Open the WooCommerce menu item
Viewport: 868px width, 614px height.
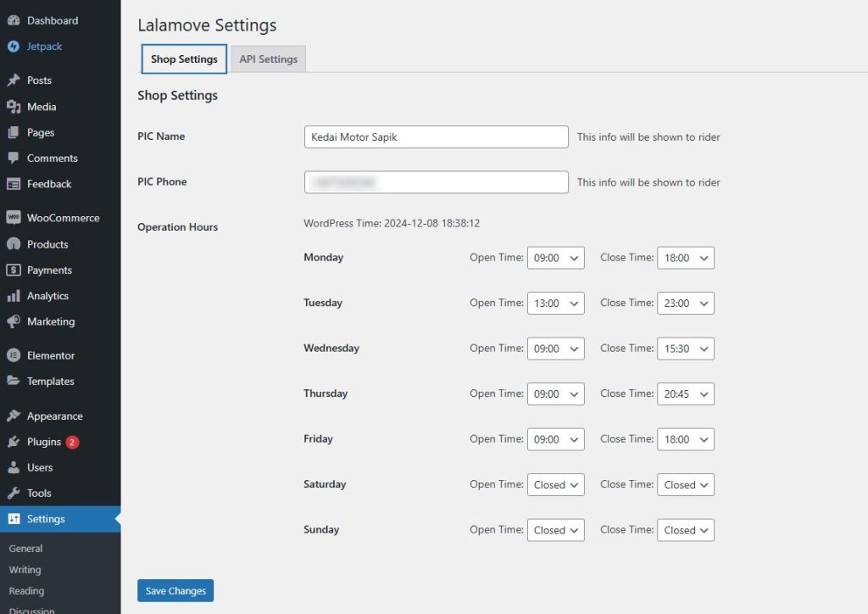pyautogui.click(x=60, y=218)
